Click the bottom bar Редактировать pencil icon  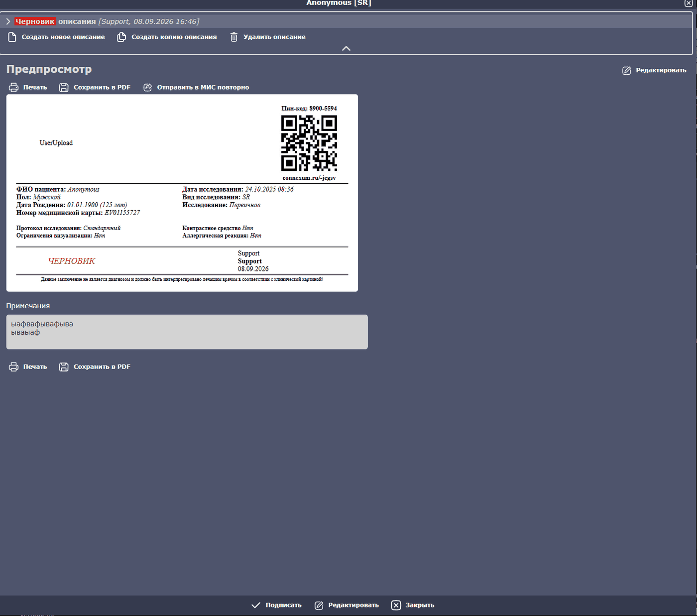click(319, 606)
